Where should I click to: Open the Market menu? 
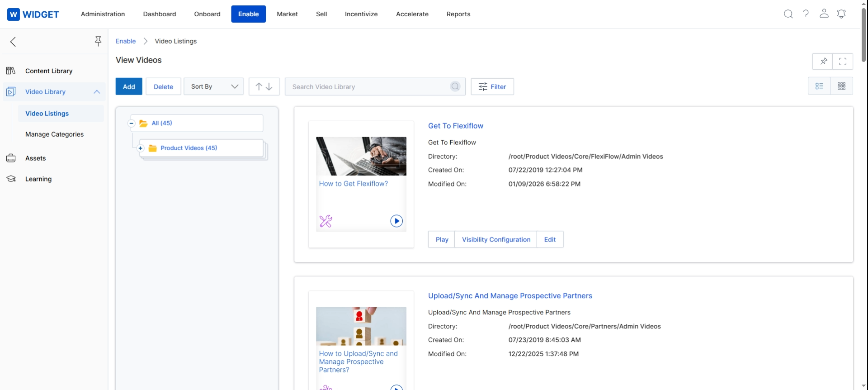288,14
